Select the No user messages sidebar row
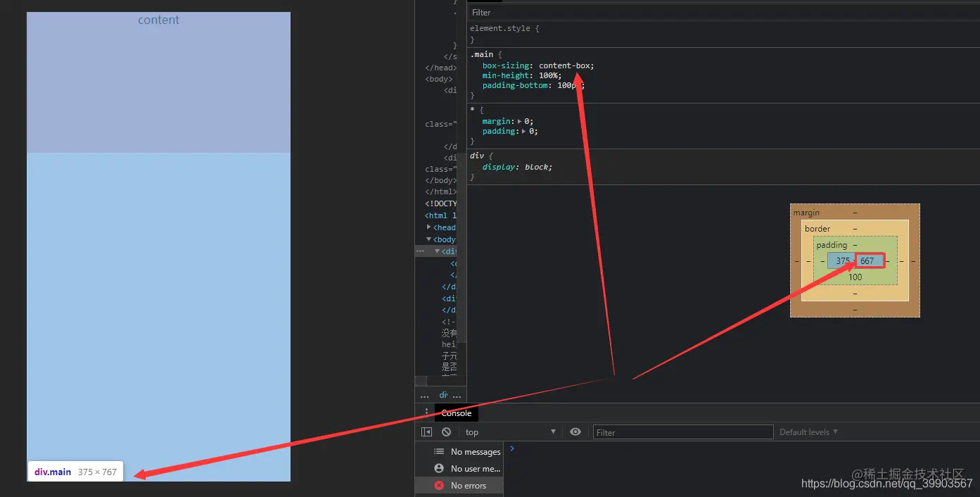The height and width of the screenshot is (497, 980). [x=459, y=468]
